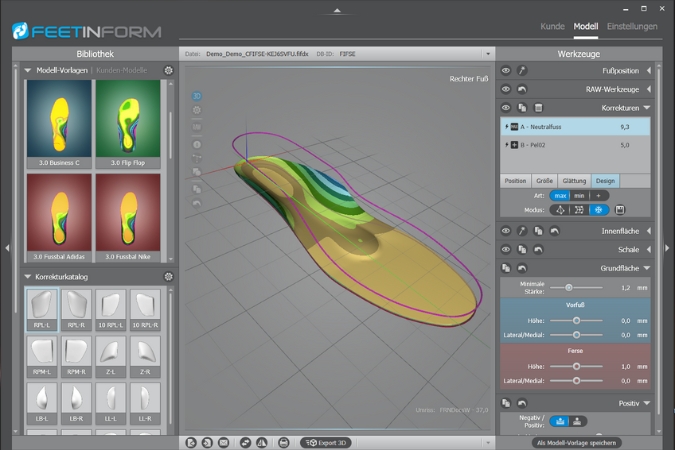Screen dimensions: 675x450
Task: Switch to the Kunde tab
Action: [551, 26]
